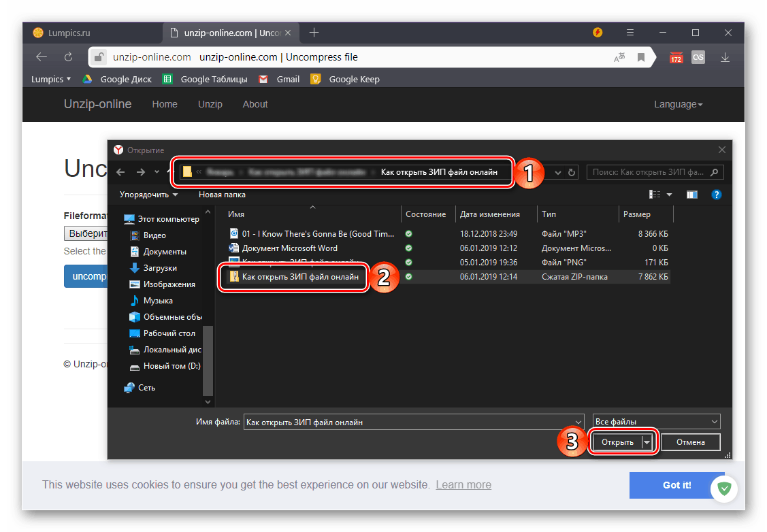Select Сеть in the navigation tree
The height and width of the screenshot is (532, 767).
[x=140, y=388]
